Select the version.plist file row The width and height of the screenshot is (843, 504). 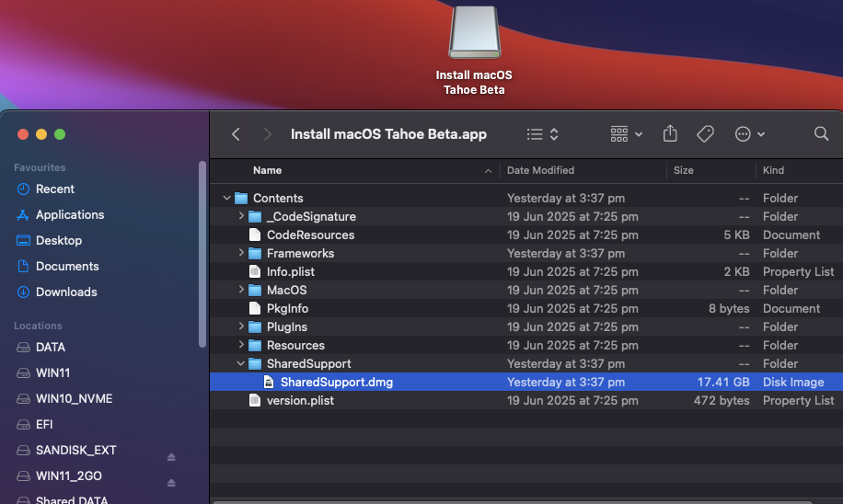[526, 400]
